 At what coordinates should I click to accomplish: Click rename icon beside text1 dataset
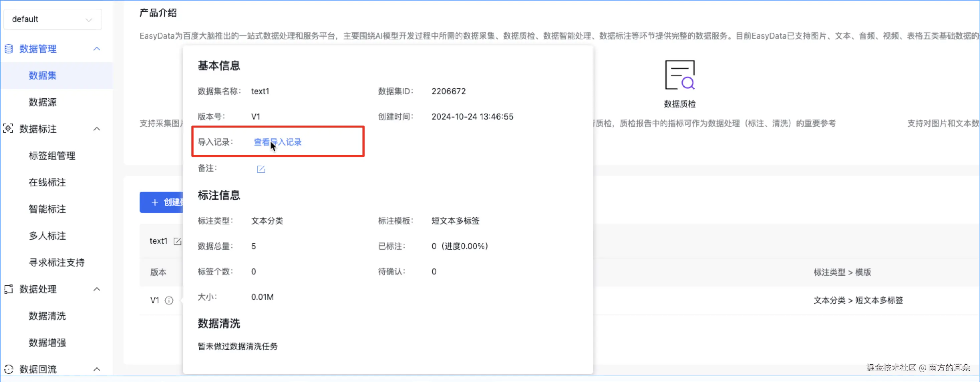(x=177, y=241)
